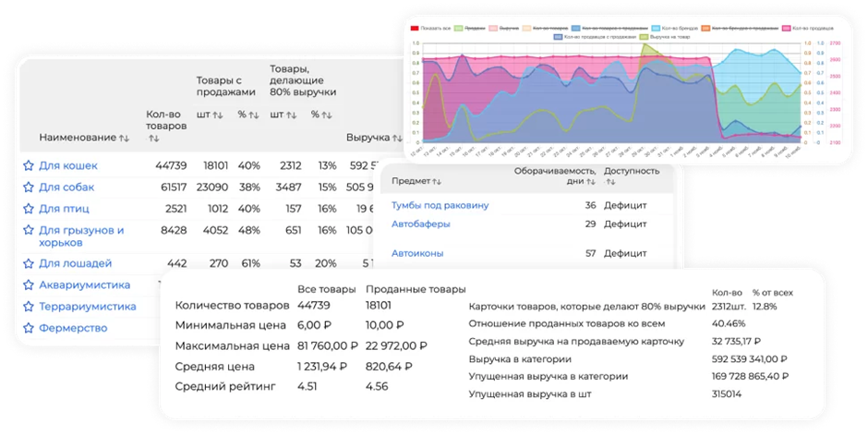Sort the table by the 'Наименование' column arrows
The width and height of the screenshot is (868, 435).
point(124,138)
